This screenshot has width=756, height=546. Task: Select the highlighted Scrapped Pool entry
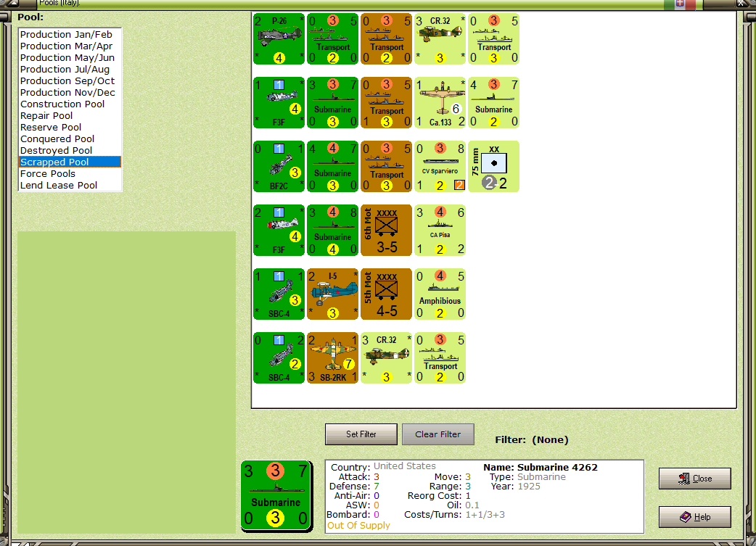pyautogui.click(x=70, y=162)
